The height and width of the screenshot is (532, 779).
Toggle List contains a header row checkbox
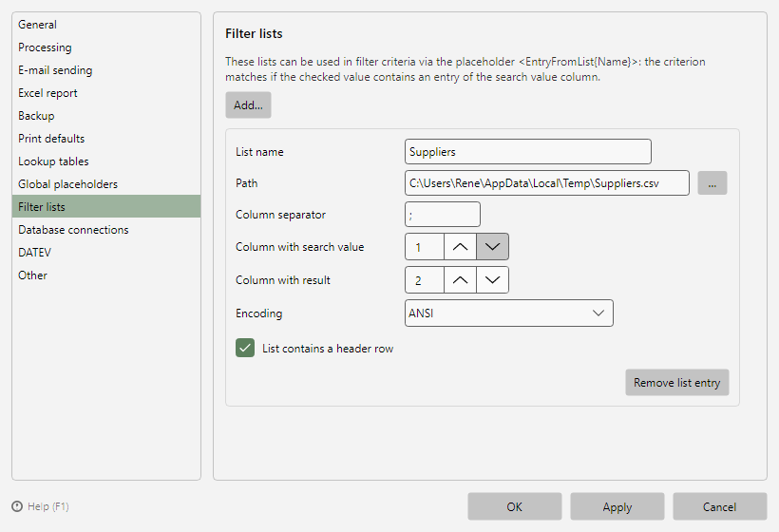(x=245, y=349)
